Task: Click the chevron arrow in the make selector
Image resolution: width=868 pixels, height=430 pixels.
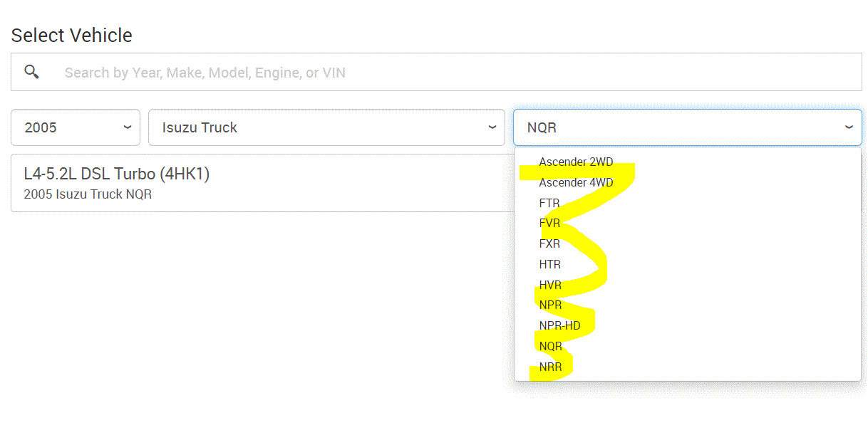Action: [492, 127]
